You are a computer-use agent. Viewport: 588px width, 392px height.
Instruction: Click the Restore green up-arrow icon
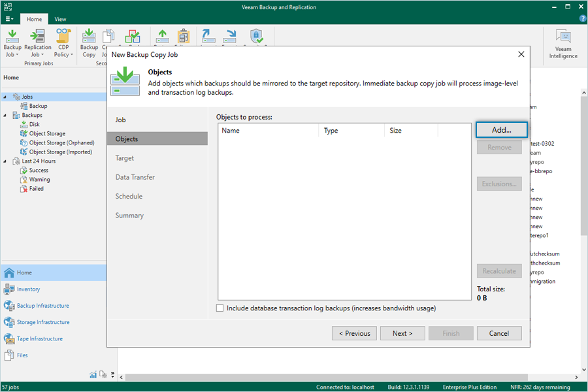pyautogui.click(x=163, y=37)
